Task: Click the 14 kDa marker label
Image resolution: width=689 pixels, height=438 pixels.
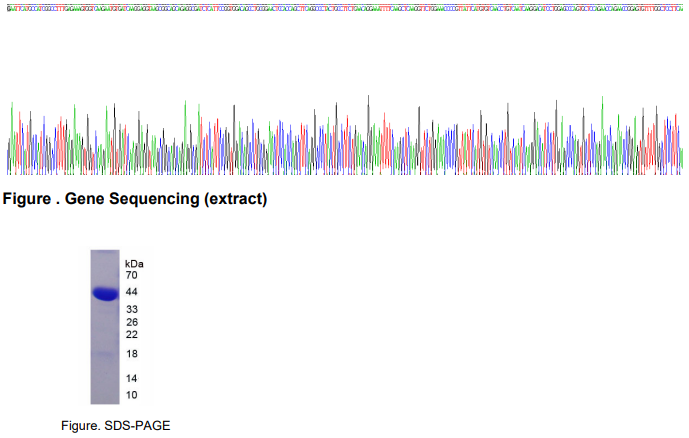Action: click(x=131, y=378)
